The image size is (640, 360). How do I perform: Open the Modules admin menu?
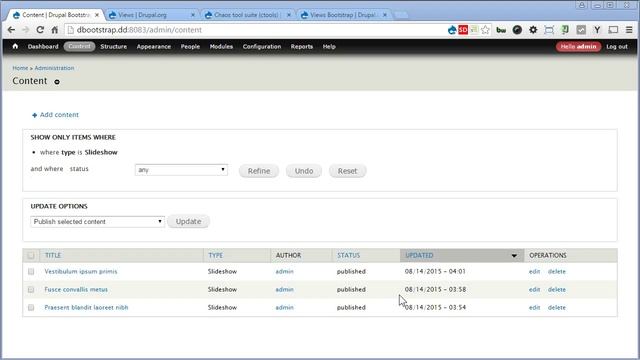pyautogui.click(x=221, y=47)
